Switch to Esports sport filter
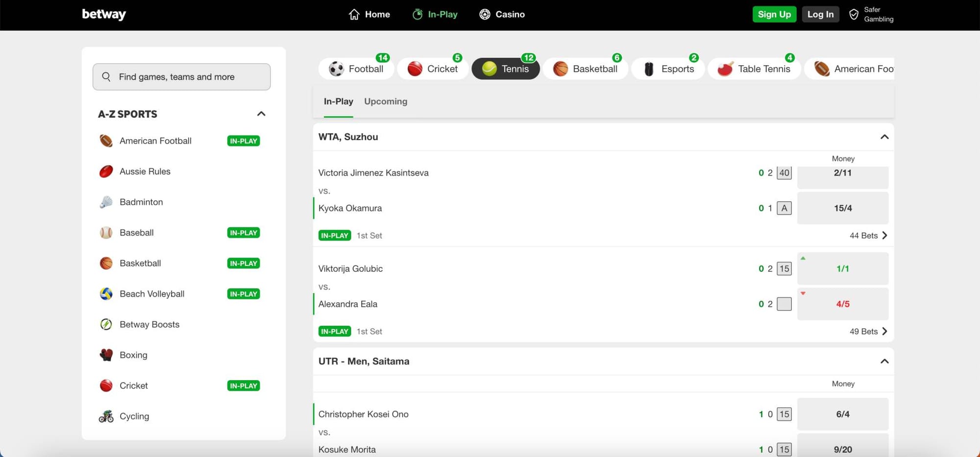 pyautogui.click(x=668, y=69)
